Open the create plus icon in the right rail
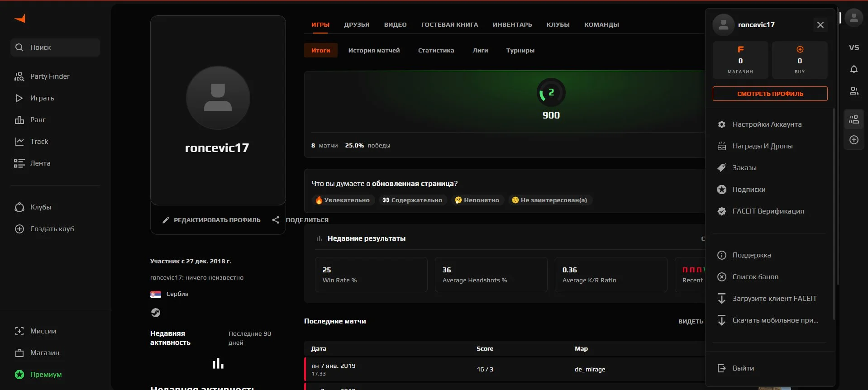The height and width of the screenshot is (390, 868). point(854,140)
